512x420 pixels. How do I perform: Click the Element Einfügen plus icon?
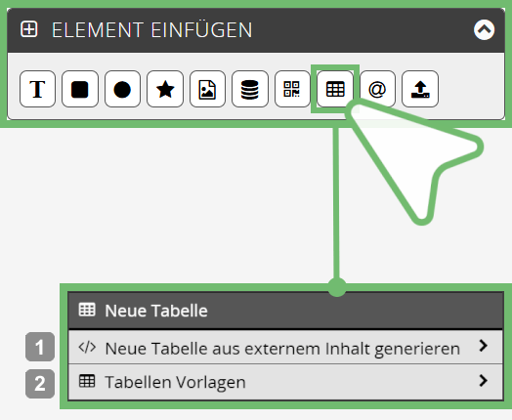(29, 29)
